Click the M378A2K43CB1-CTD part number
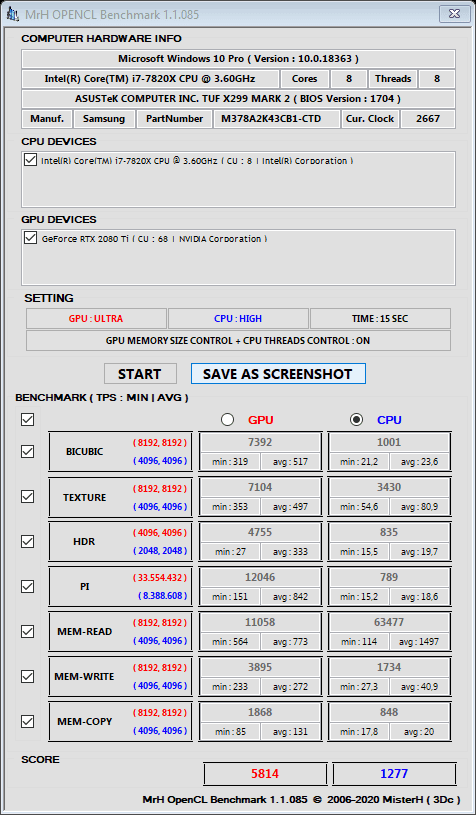The image size is (476, 815). [276, 119]
